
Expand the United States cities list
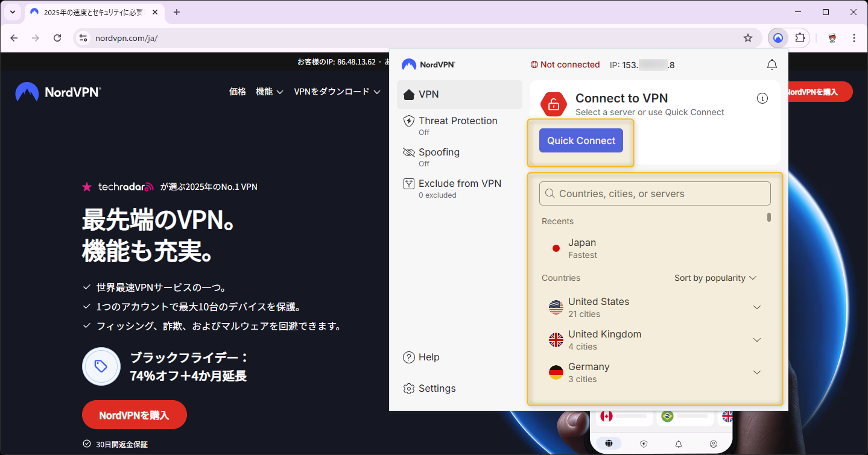click(757, 307)
